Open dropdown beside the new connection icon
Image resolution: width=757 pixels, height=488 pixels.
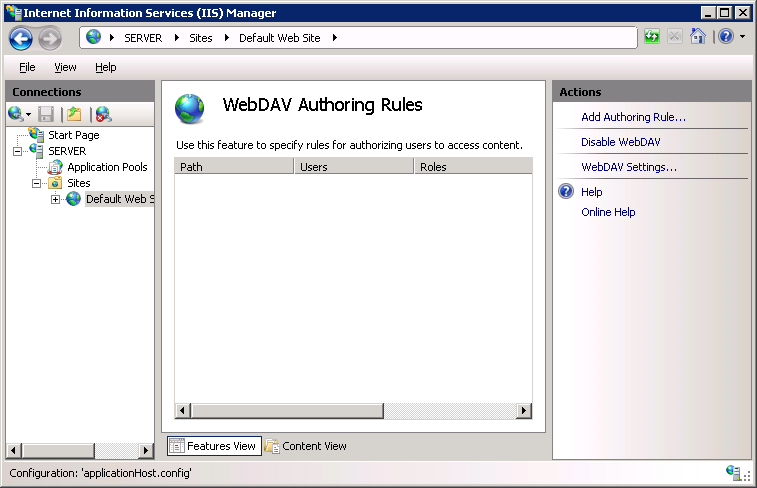pyautogui.click(x=28, y=114)
